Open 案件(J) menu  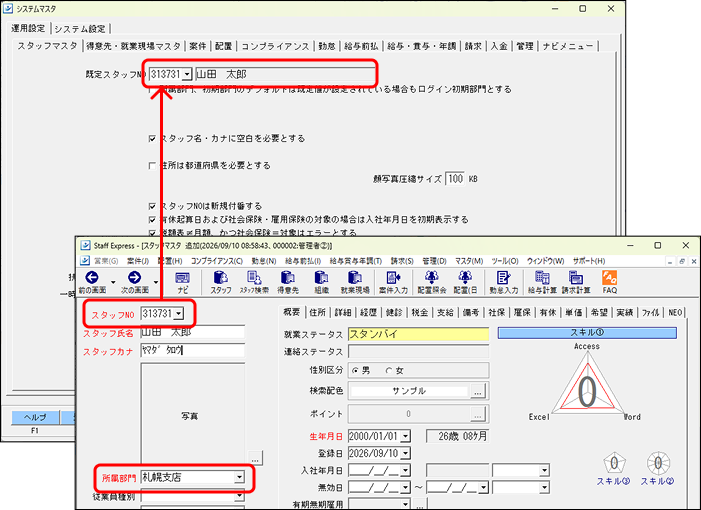click(138, 261)
